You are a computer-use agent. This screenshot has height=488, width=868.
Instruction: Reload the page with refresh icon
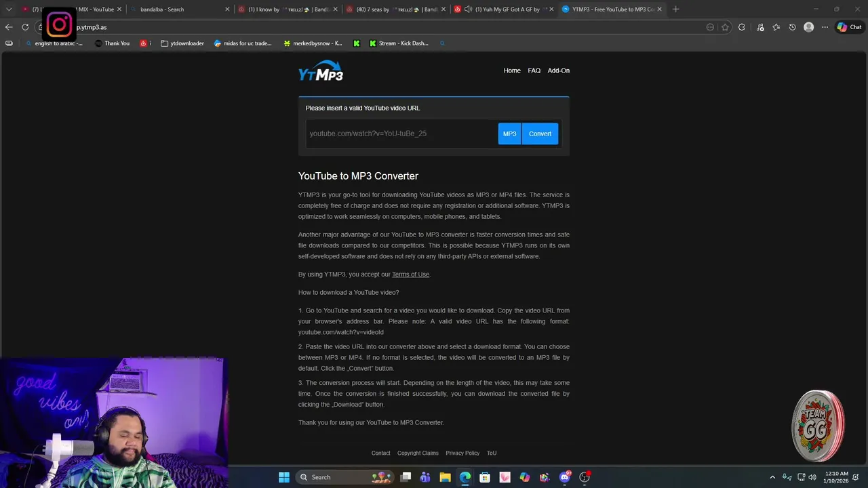pyautogui.click(x=25, y=27)
